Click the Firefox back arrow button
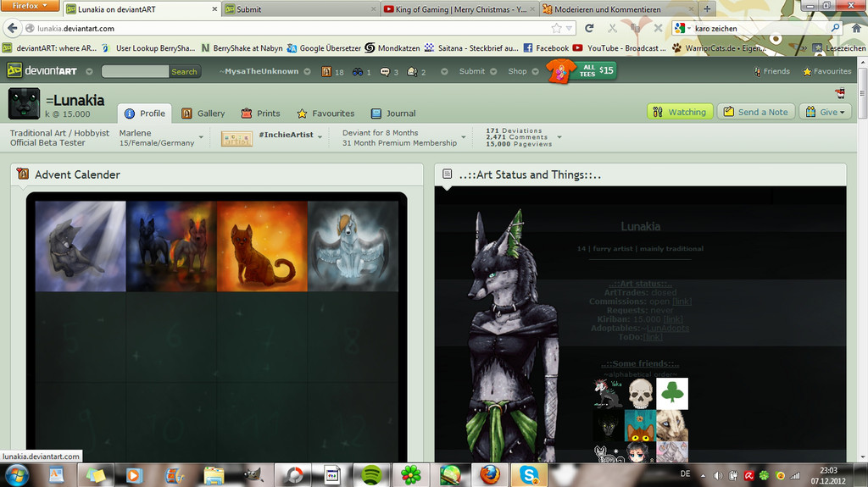This screenshot has width=868, height=487. (x=12, y=28)
